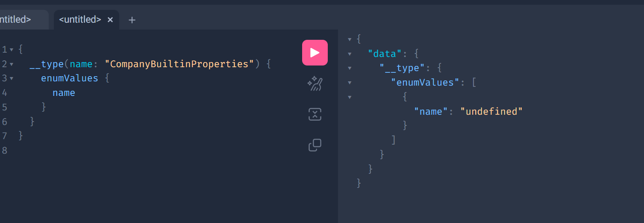
Task: Add a new tab with the plus icon
Action: 132,20
